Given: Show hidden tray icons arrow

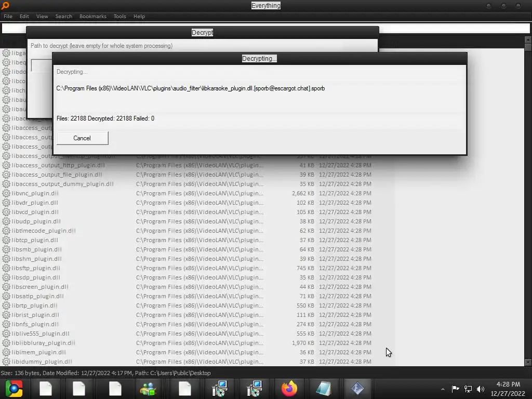Looking at the screenshot, I should pyautogui.click(x=443, y=389).
